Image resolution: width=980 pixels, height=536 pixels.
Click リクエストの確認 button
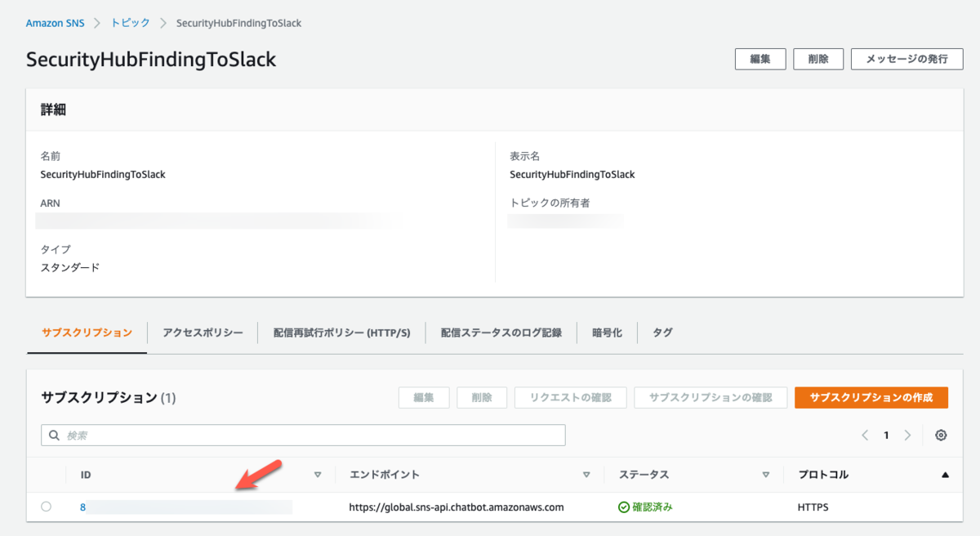pyautogui.click(x=570, y=397)
